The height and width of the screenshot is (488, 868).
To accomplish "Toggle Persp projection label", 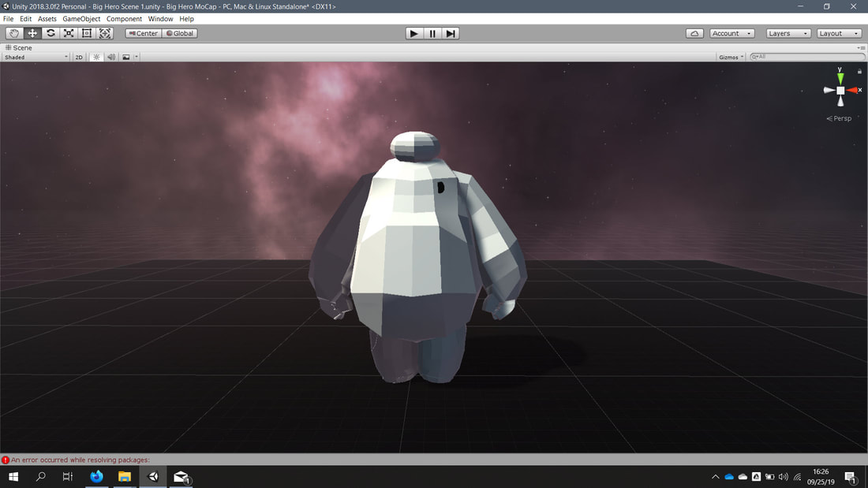I will tap(840, 118).
